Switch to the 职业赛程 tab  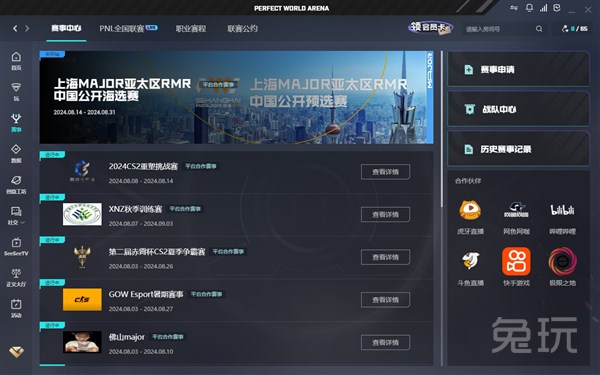tap(191, 29)
